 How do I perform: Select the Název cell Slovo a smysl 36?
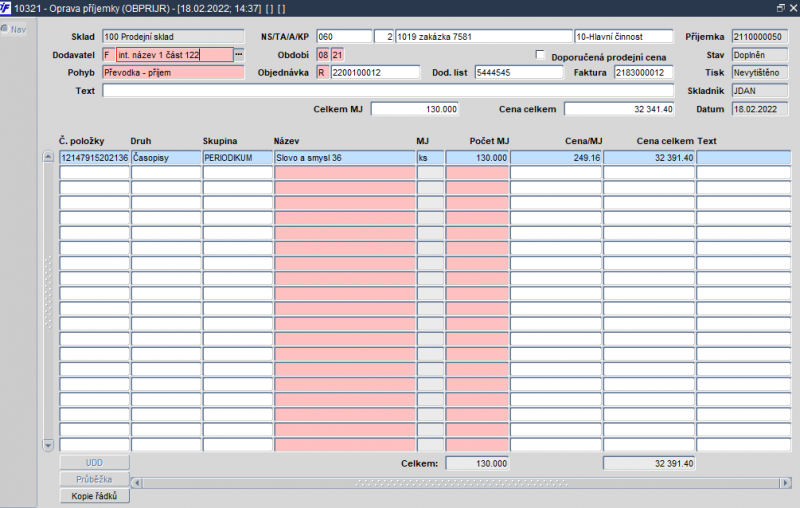pos(343,158)
